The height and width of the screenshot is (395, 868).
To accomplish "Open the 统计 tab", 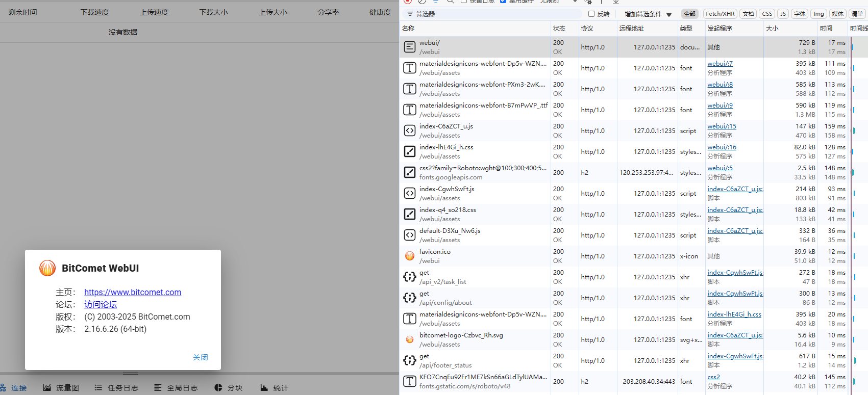I will pos(275,388).
